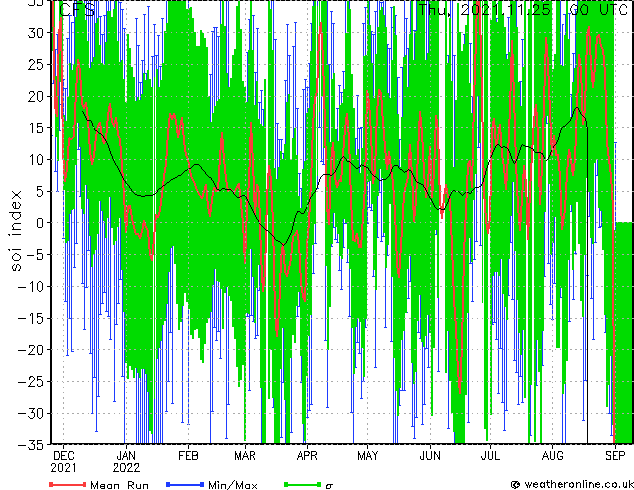Viewport: 634px width, 490px height.
Task: Click the JUN x-axis label
Action: (430, 456)
